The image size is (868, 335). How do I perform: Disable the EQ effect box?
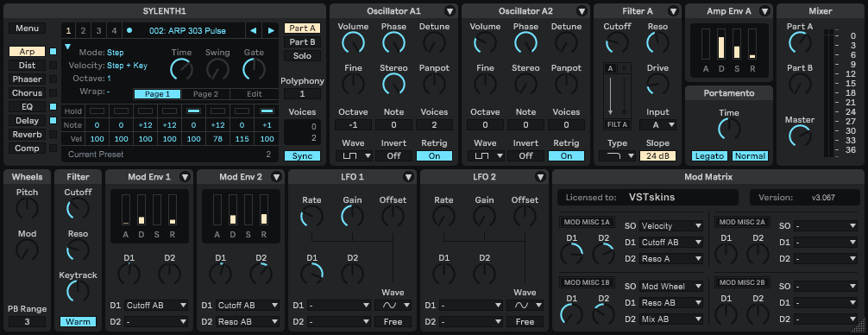[x=53, y=107]
